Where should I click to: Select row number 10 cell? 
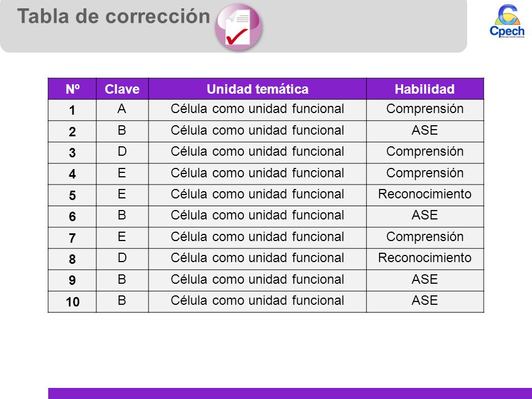pyautogui.click(x=72, y=301)
